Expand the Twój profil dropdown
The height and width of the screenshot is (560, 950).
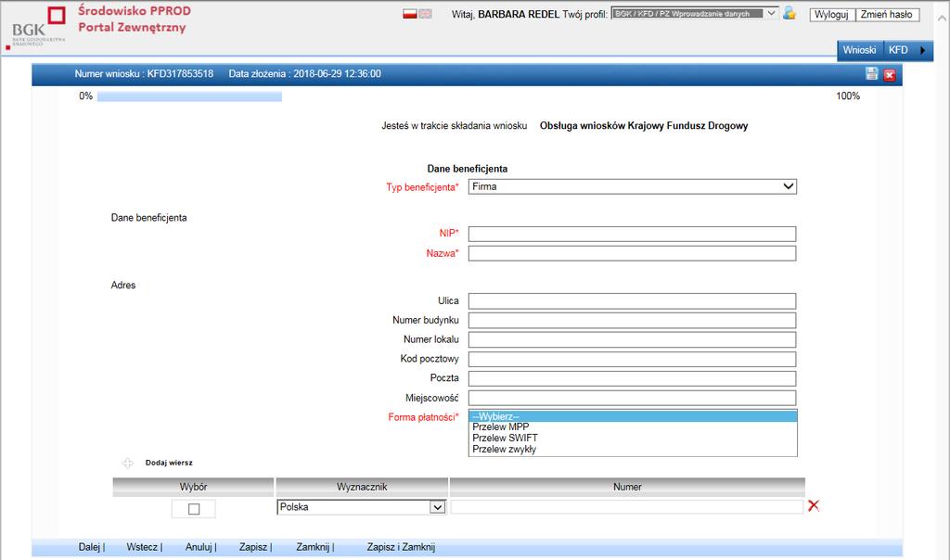[695, 13]
